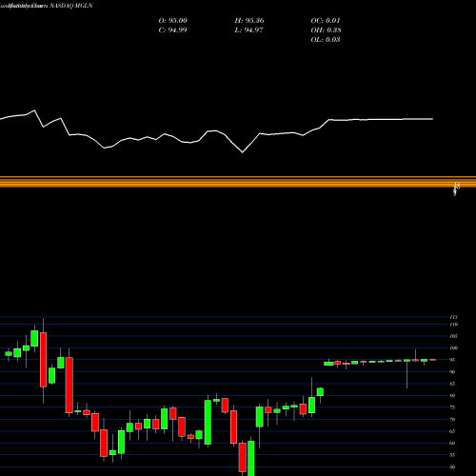This screenshot has width=476, height=476.
Task: Click the 60 price axis label
Action: click(x=452, y=444)
